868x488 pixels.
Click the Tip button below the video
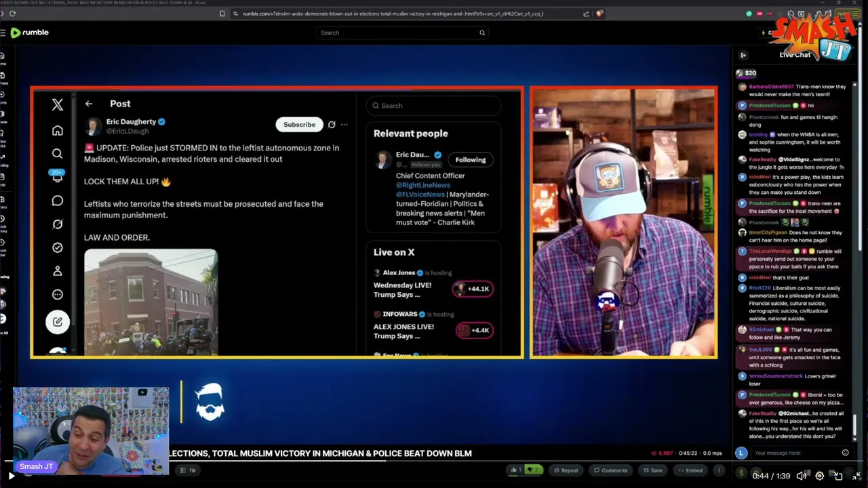click(189, 470)
